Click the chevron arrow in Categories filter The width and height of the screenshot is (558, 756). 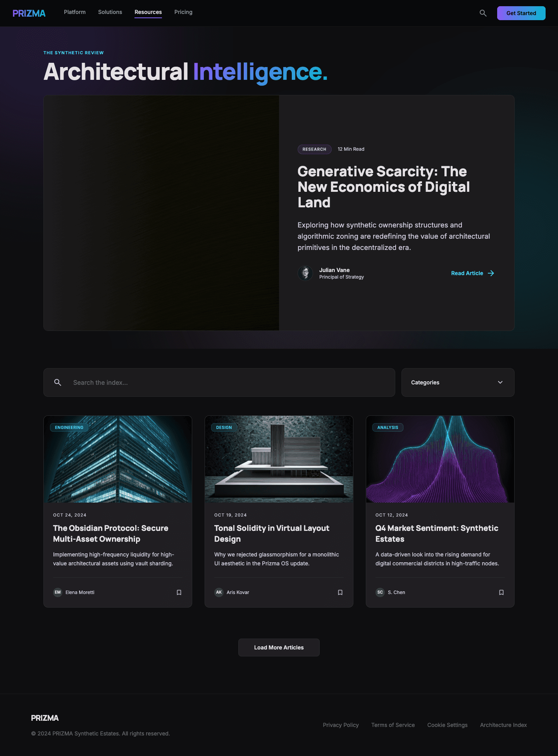point(500,382)
